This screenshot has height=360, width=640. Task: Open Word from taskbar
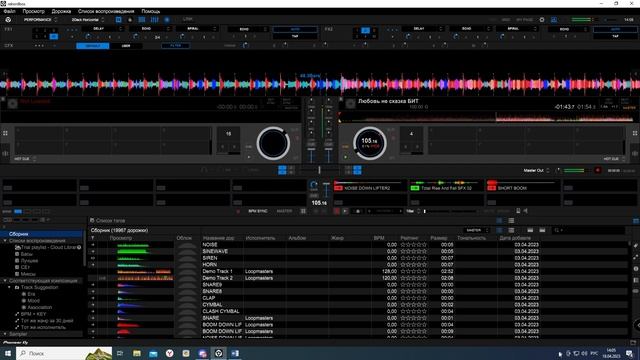(236, 353)
